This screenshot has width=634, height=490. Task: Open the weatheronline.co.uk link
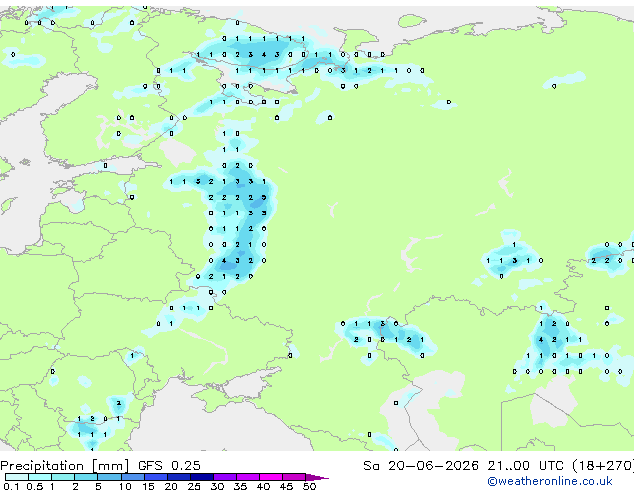point(550,481)
